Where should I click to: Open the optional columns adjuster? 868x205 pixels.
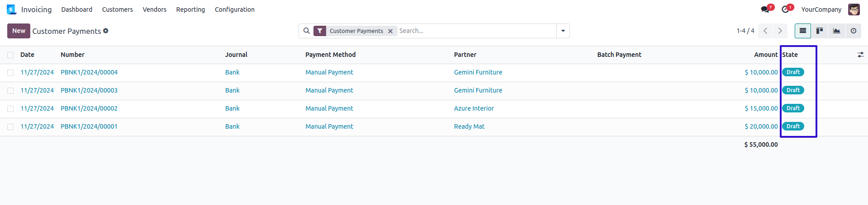pyautogui.click(x=860, y=55)
